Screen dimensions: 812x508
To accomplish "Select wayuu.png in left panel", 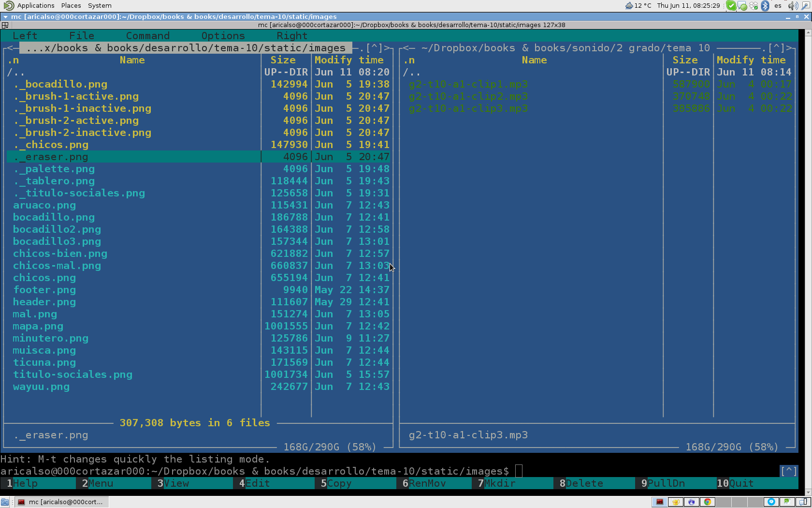I will pos(41,387).
